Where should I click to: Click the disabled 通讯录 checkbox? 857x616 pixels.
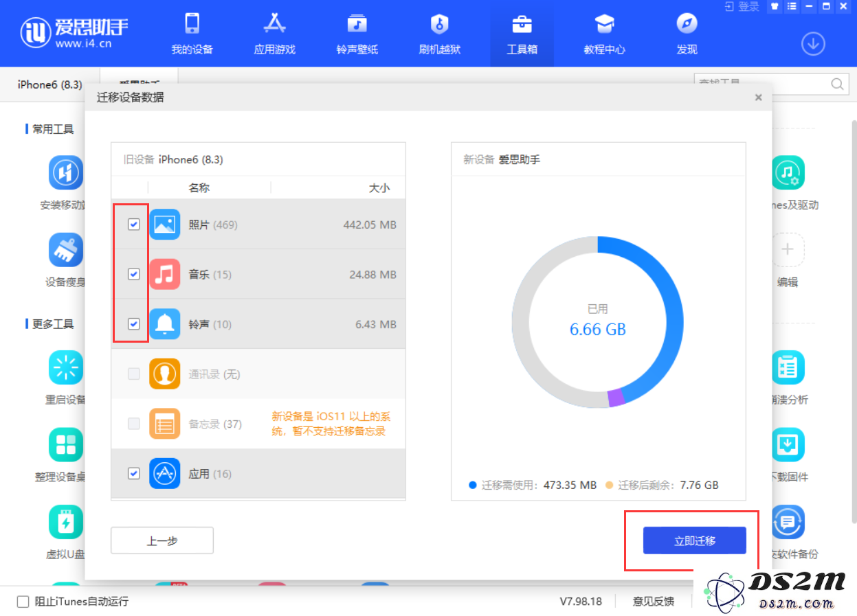(134, 374)
